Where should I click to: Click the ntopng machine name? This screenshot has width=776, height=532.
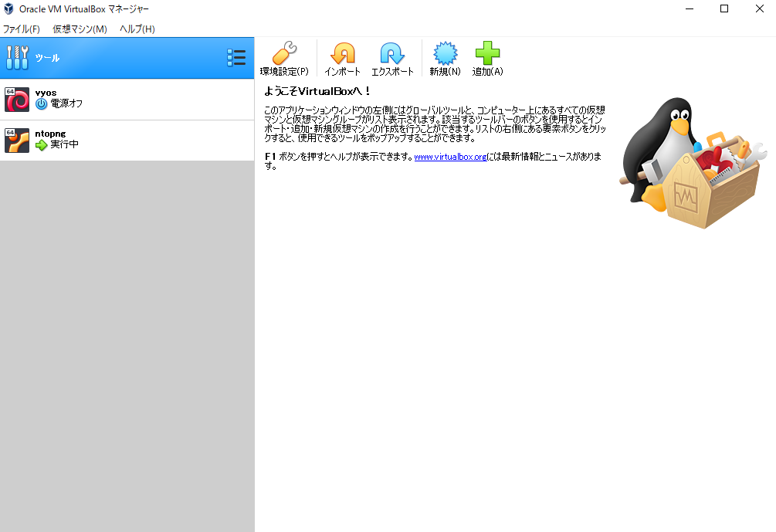pyautogui.click(x=50, y=134)
